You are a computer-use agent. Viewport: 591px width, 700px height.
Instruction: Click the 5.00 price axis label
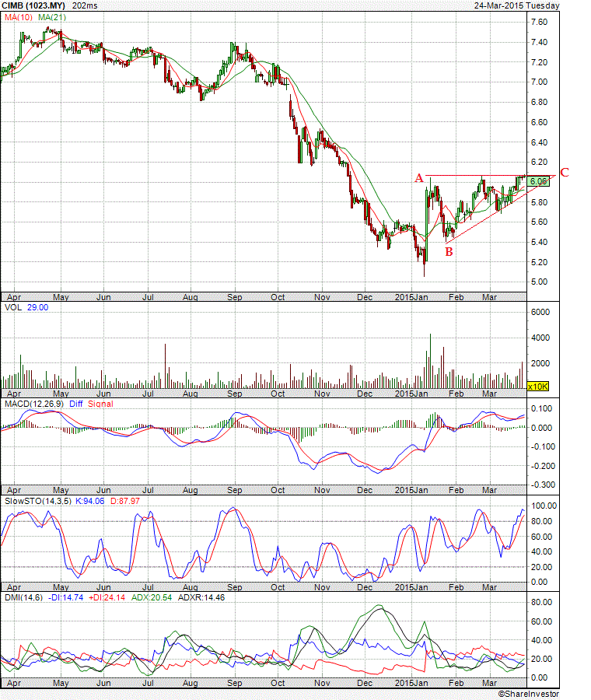pos(539,282)
